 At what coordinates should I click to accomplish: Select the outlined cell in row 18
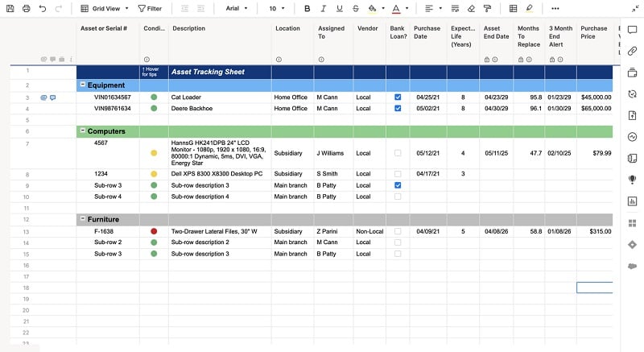point(594,288)
